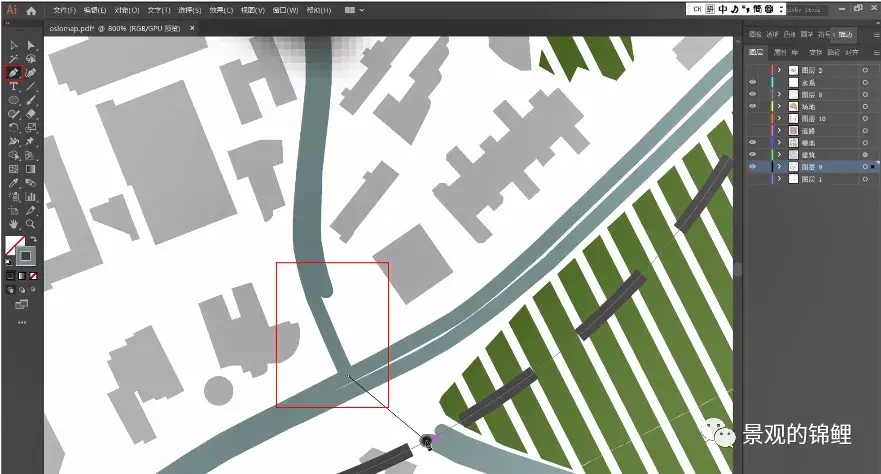Viewport: 881px width, 474px height.
Task: Select the Paintbrush tool
Action: 31,101
